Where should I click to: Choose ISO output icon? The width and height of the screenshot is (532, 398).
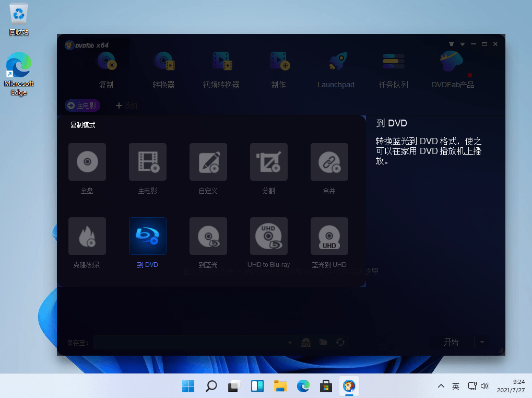click(306, 342)
